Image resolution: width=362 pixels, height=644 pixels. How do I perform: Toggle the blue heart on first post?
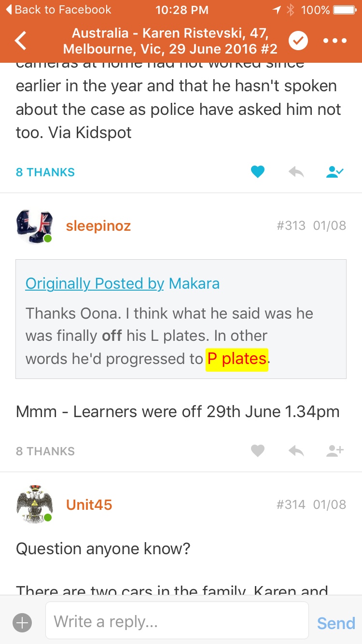pyautogui.click(x=258, y=172)
